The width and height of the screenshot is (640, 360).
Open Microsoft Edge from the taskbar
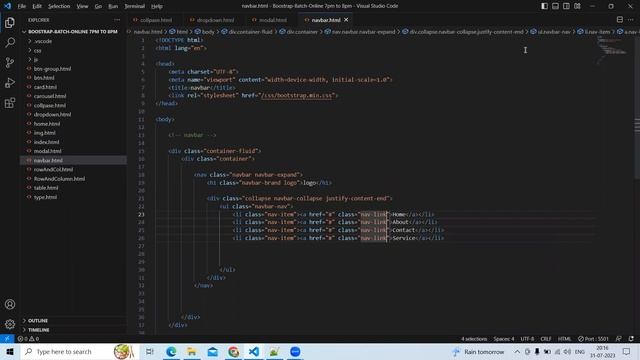click(x=171, y=351)
